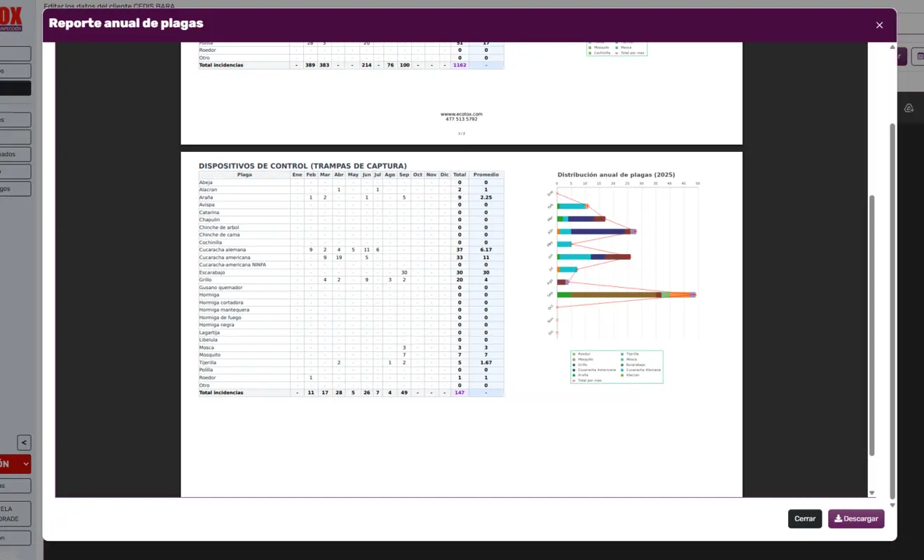Open the sidebar item ending in 'gos'
Viewport: 924px width, 560px height.
(15, 189)
